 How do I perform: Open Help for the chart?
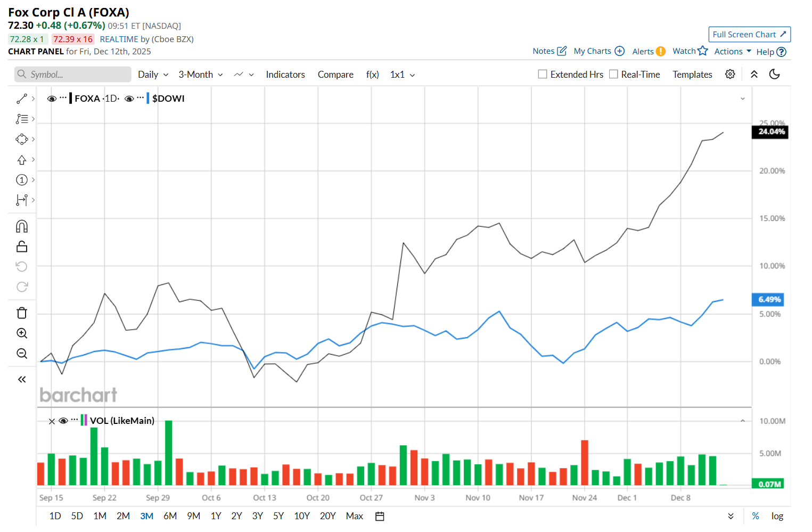[x=771, y=52]
